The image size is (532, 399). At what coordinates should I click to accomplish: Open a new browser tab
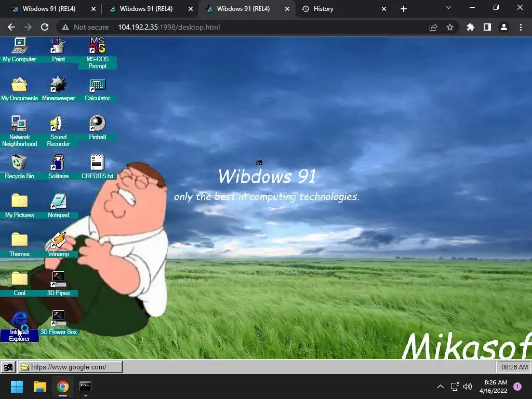pos(403,9)
